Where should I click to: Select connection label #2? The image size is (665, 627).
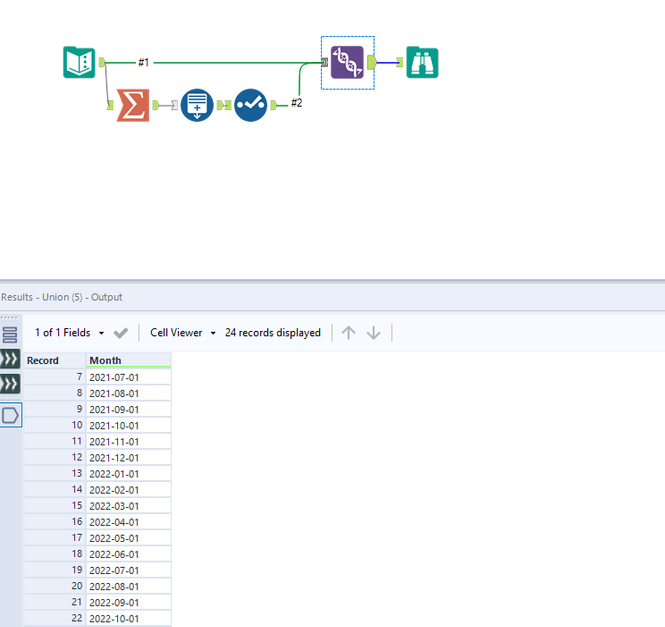point(296,103)
